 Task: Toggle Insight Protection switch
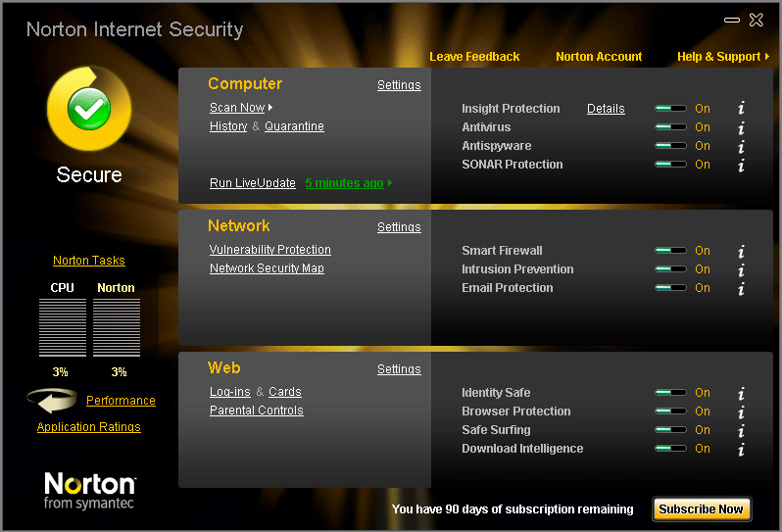671,108
